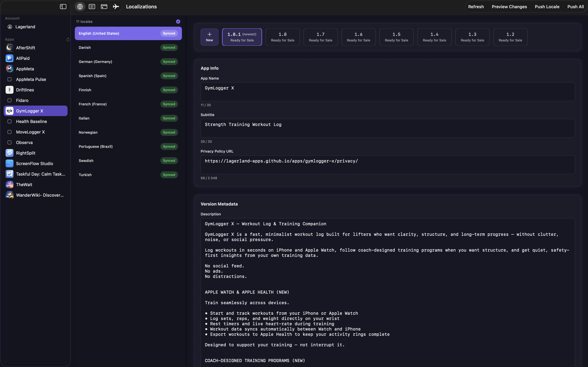Image resolution: width=588 pixels, height=367 pixels.
Task: Check the circle next to Observa
Action: tap(10, 143)
